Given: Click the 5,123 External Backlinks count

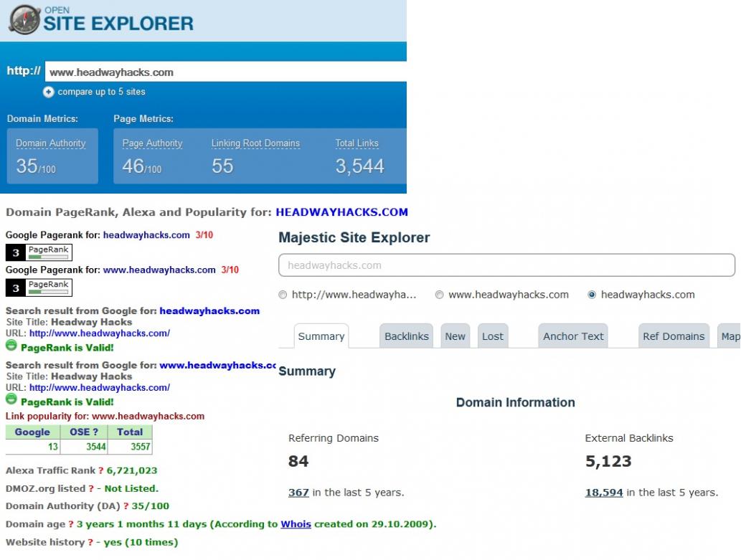Looking at the screenshot, I should click(x=608, y=461).
